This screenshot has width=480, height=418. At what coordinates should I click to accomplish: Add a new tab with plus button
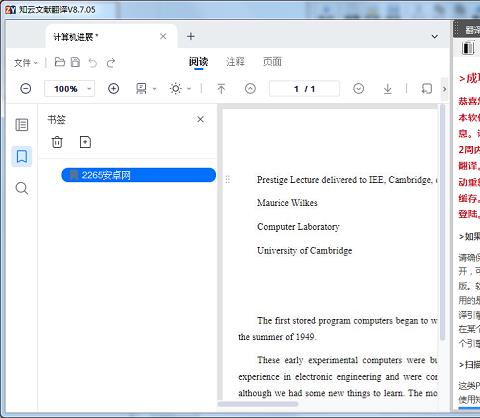191,36
